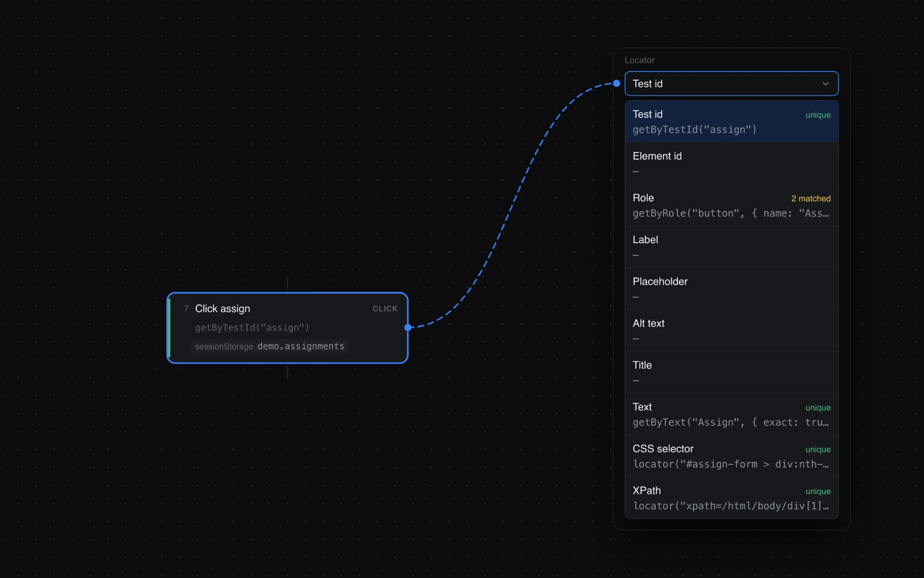Choose the Label locator option
924x578 pixels.
click(x=731, y=247)
